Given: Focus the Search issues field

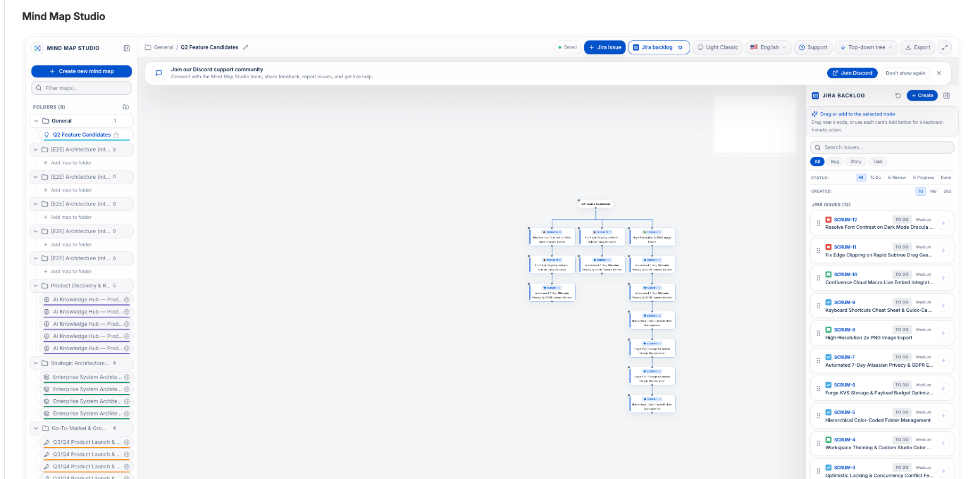Looking at the screenshot, I should point(882,147).
